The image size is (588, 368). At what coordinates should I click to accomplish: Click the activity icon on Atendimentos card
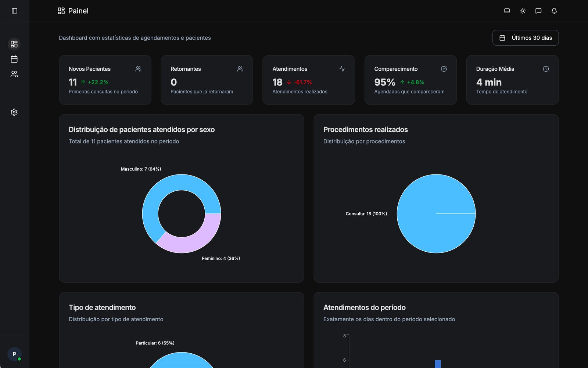pos(342,68)
